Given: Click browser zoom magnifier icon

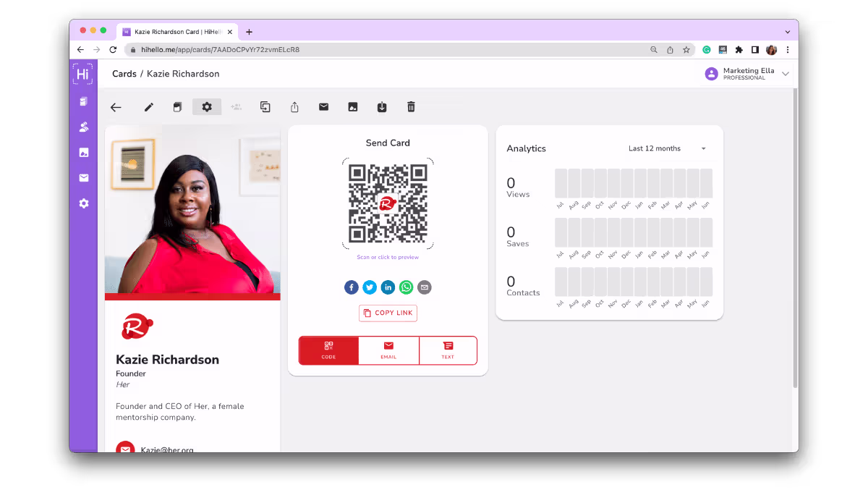Looking at the screenshot, I should 654,50.
